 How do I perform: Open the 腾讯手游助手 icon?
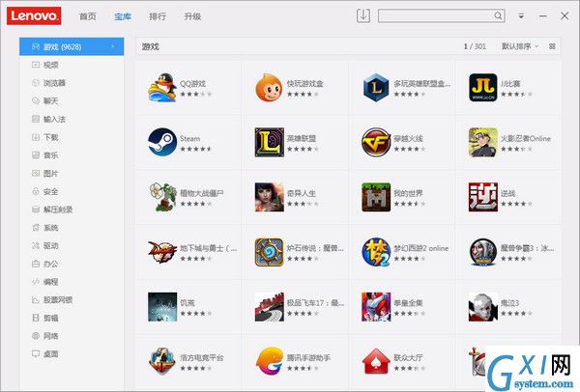click(269, 361)
